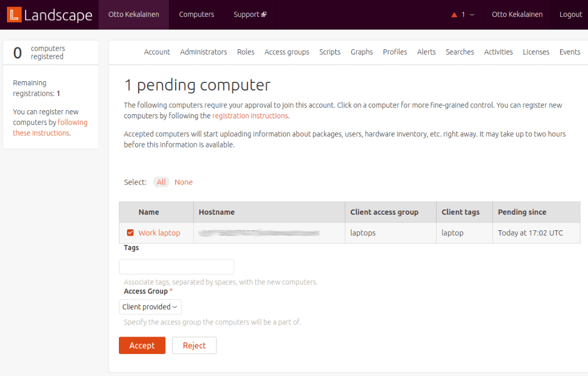588x376 pixels.
Task: Open the Administrators section
Action: tap(204, 52)
